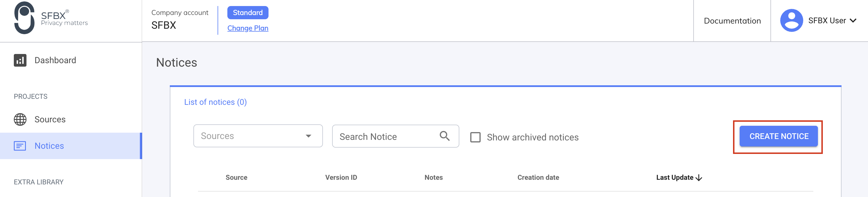Click the dropdown arrow in Sources selector
The image size is (868, 197).
click(307, 136)
